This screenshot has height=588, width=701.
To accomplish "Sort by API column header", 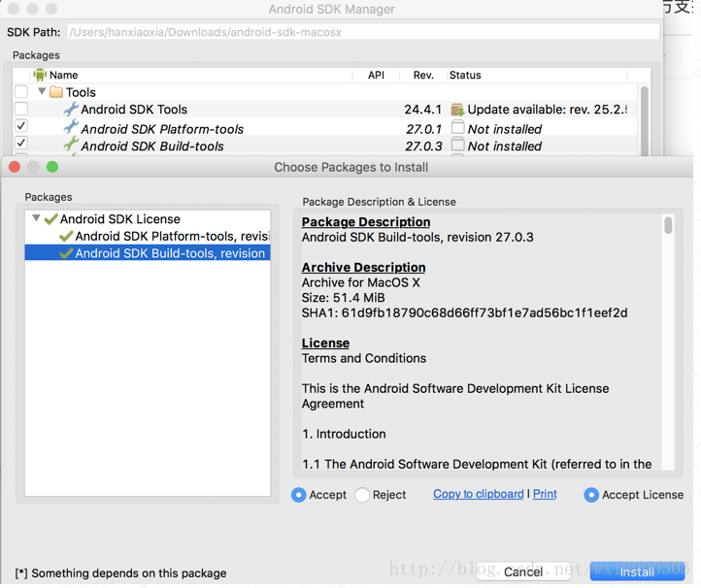I will (x=376, y=75).
